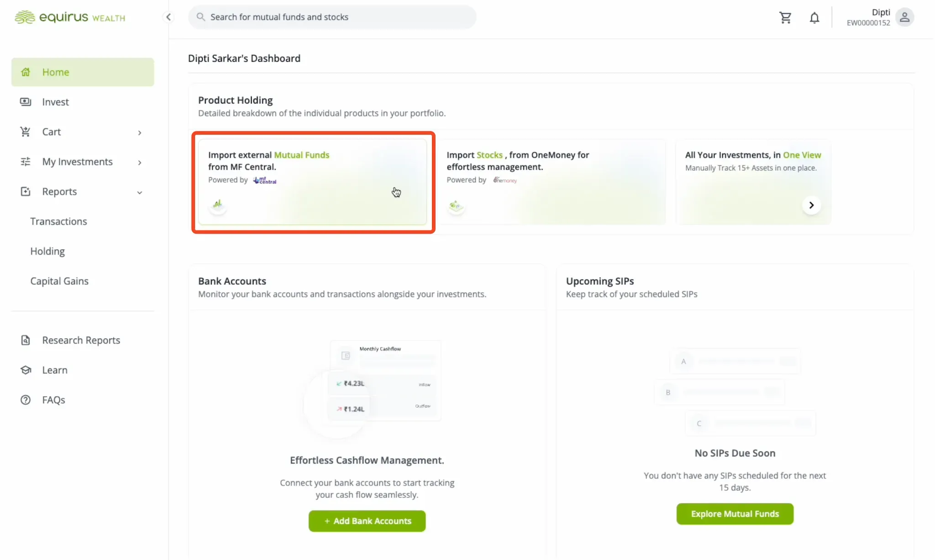The width and height of the screenshot is (935, 560).
Task: Open the Import Stocks from OneMoney card
Action: [x=552, y=182]
